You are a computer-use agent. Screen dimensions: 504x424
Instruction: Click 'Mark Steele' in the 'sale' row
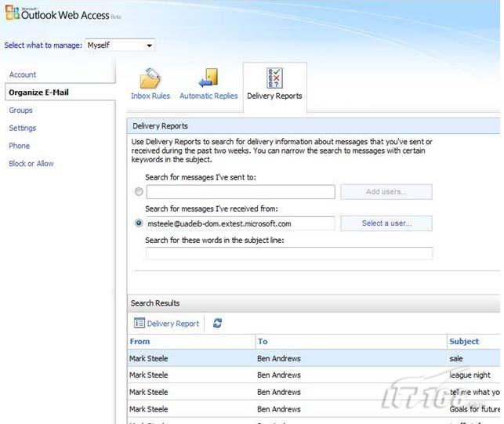tap(148, 358)
